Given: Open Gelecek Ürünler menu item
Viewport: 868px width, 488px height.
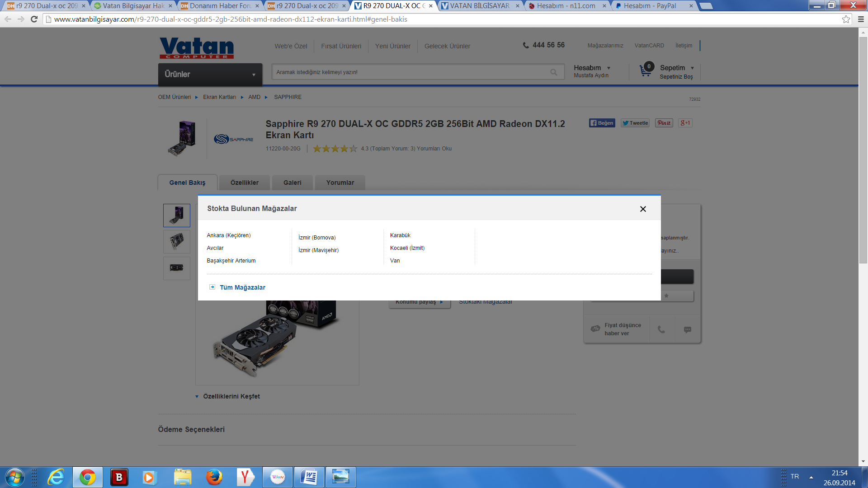Looking at the screenshot, I should pos(447,46).
